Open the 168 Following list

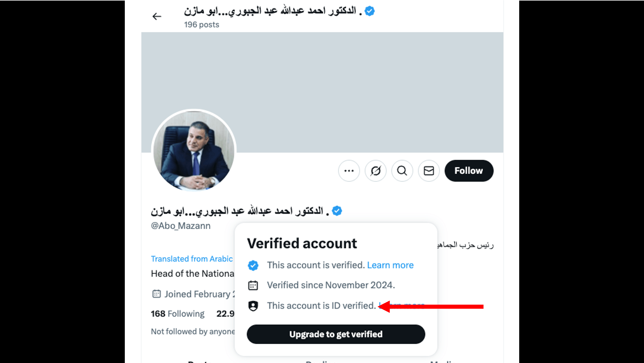point(177,314)
